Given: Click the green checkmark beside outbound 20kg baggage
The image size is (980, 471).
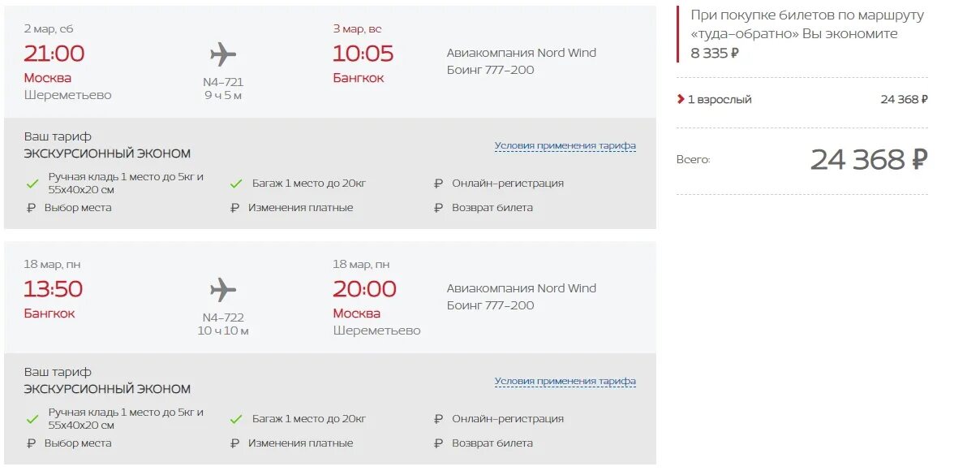Looking at the screenshot, I should click(236, 184).
